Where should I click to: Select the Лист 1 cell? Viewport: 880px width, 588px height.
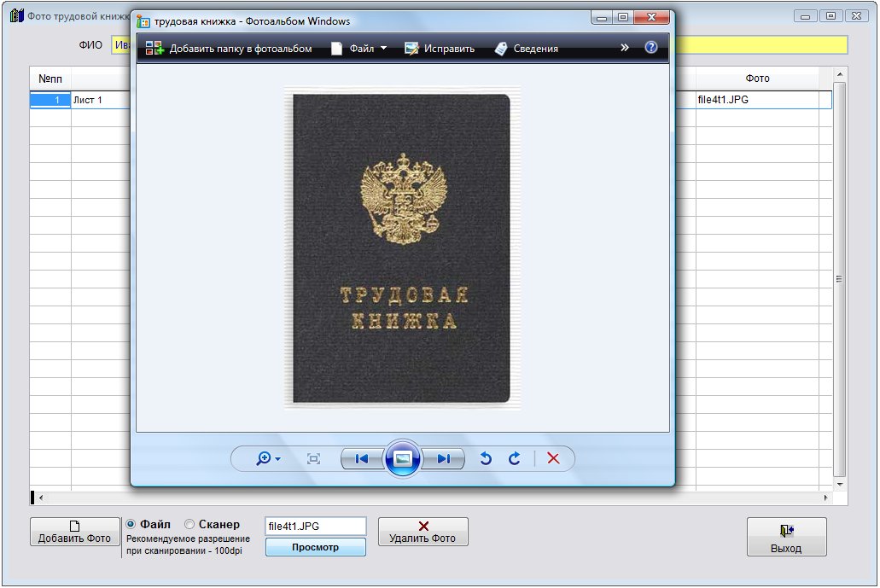pos(101,100)
